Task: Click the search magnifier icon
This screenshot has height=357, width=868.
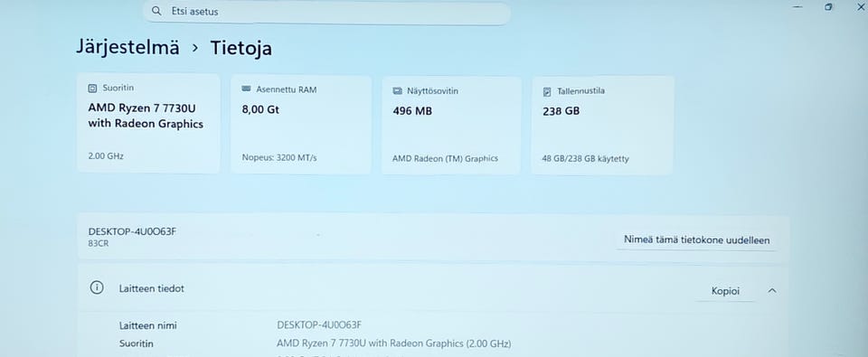Action: pos(156,11)
